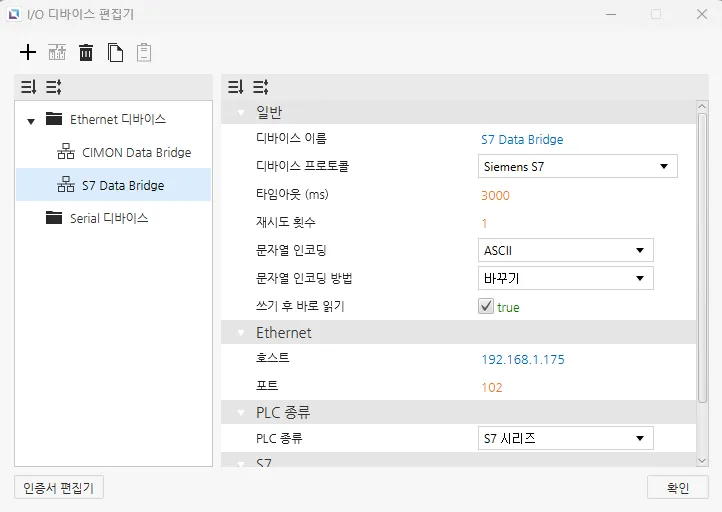Click the host IP 192.168.1.175 field
Image resolution: width=722 pixels, height=512 pixels.
coord(522,359)
